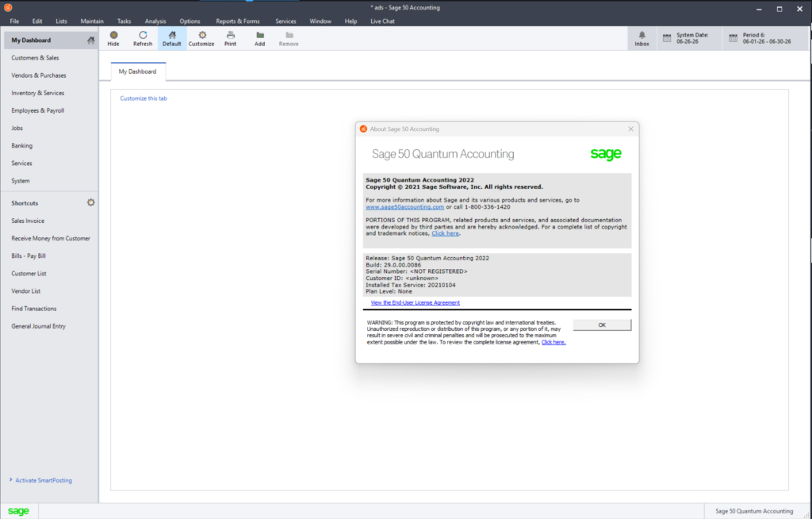Open the Customer List shortcut
812x519 pixels.
[29, 274]
